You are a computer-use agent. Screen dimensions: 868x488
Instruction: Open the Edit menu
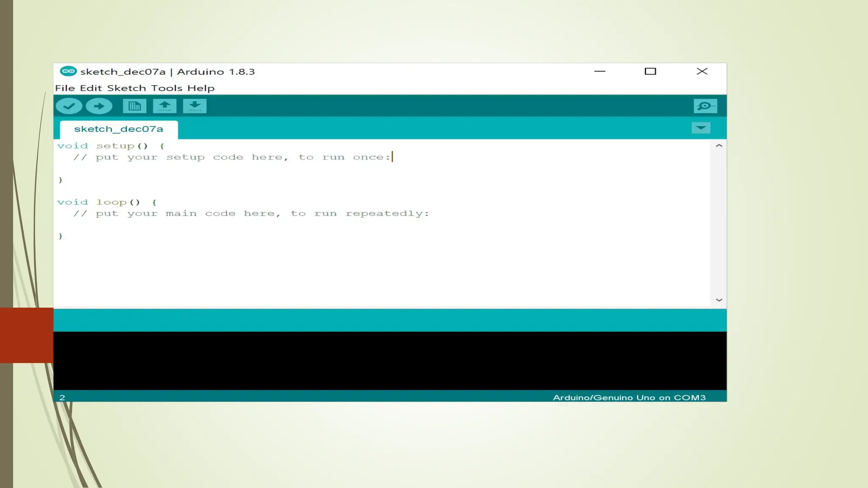pyautogui.click(x=91, y=88)
